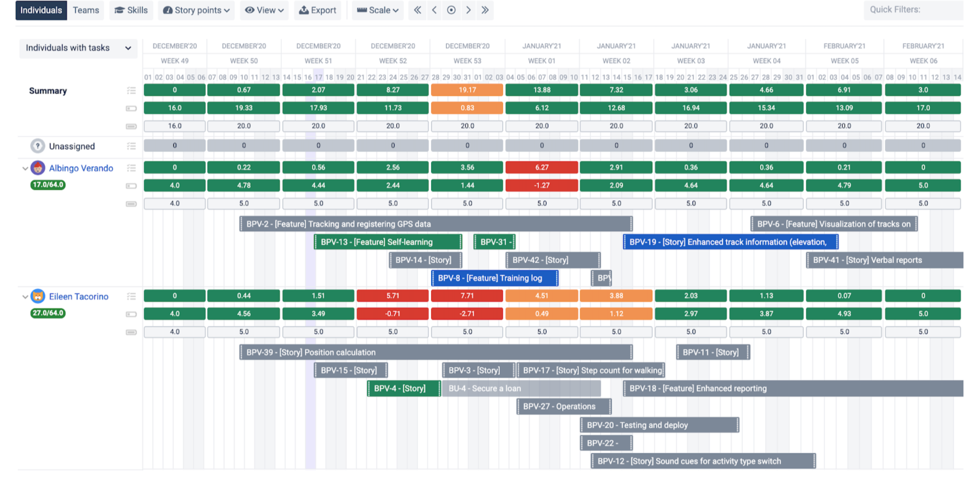Click Albingo's 17.0/64.0 progress indicator
The width and height of the screenshot is (980, 486).
[47, 185]
